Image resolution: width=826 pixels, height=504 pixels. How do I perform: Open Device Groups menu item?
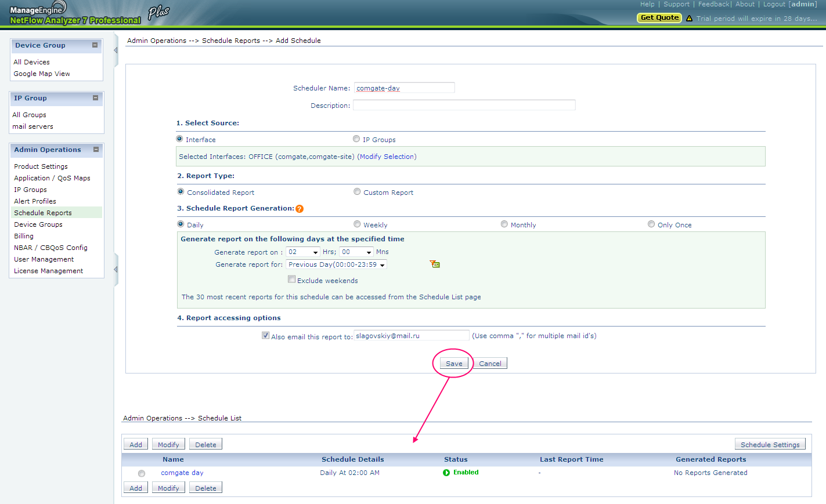tap(38, 224)
